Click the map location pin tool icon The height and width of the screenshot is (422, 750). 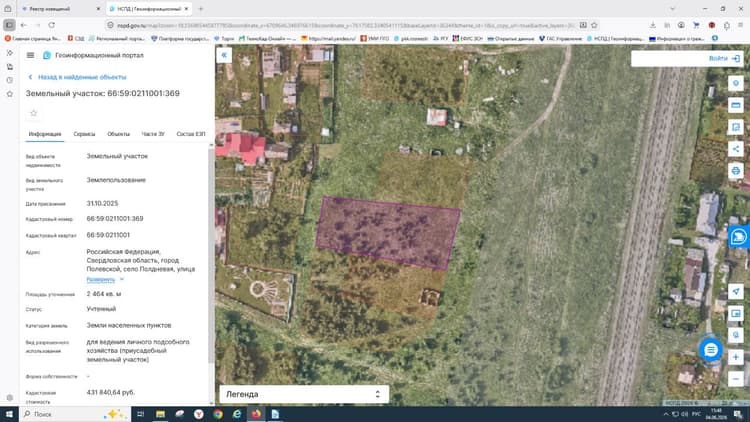point(736,83)
